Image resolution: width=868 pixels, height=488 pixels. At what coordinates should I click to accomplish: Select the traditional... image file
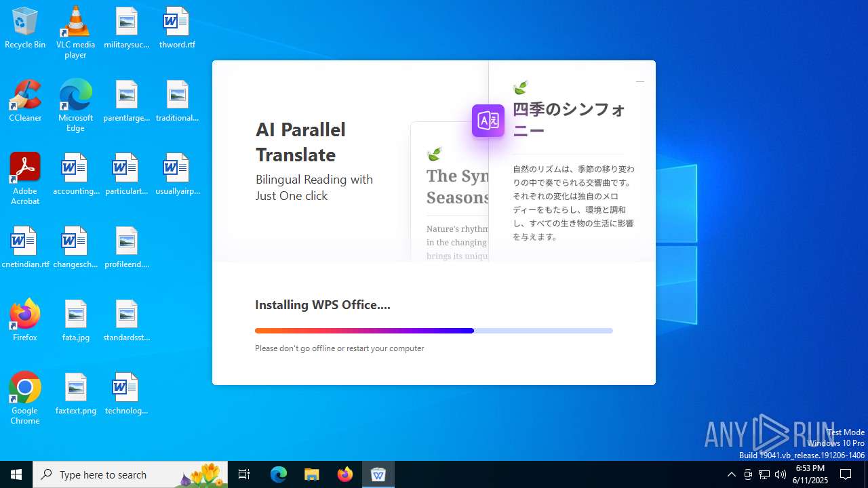177,101
